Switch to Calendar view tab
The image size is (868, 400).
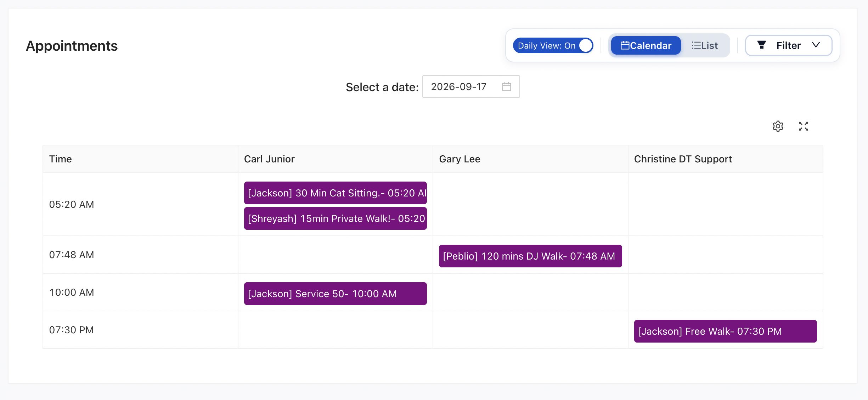(x=646, y=45)
